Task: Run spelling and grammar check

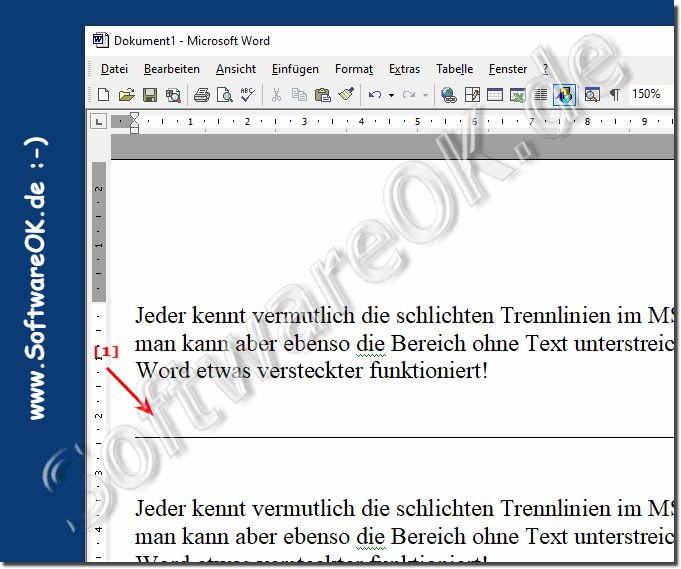Action: pos(248,94)
